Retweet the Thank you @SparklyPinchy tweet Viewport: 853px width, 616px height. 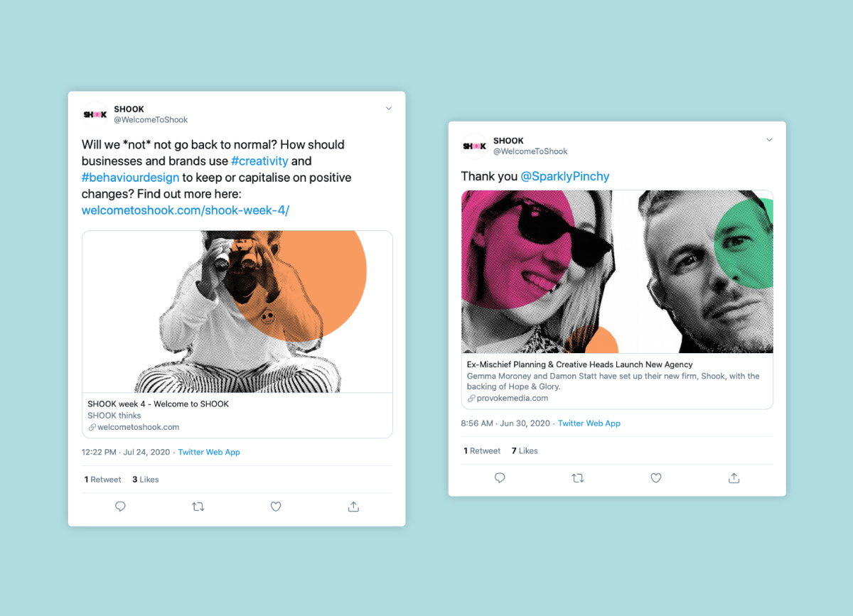(578, 478)
